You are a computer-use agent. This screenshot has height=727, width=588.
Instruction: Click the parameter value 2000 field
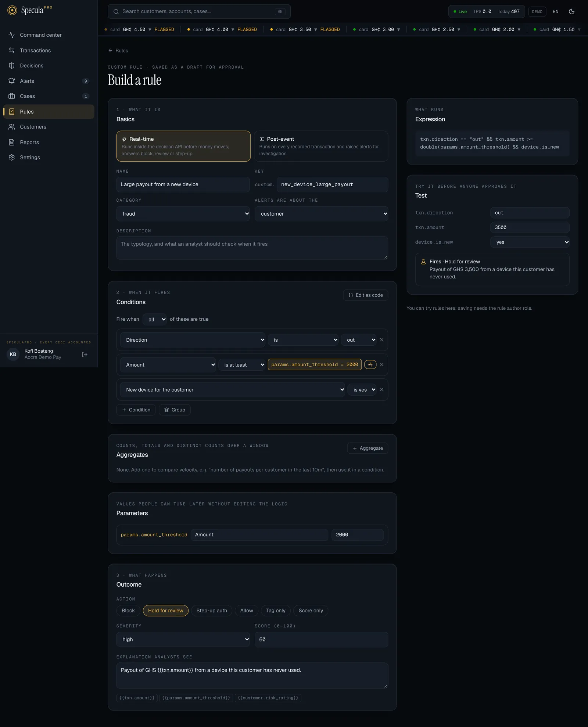(x=357, y=535)
